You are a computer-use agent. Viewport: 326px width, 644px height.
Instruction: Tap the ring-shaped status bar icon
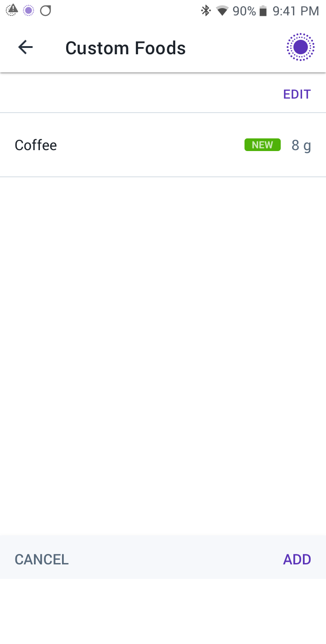(45, 10)
